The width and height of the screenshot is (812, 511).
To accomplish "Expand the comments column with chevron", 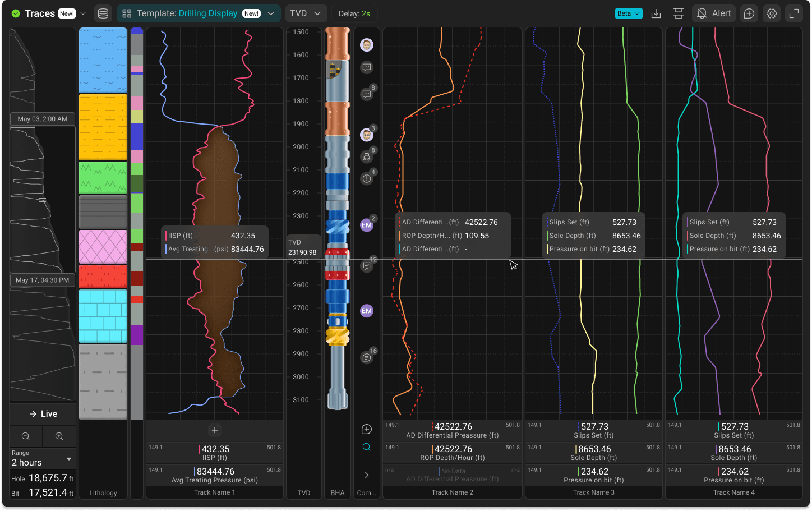I will tap(367, 475).
